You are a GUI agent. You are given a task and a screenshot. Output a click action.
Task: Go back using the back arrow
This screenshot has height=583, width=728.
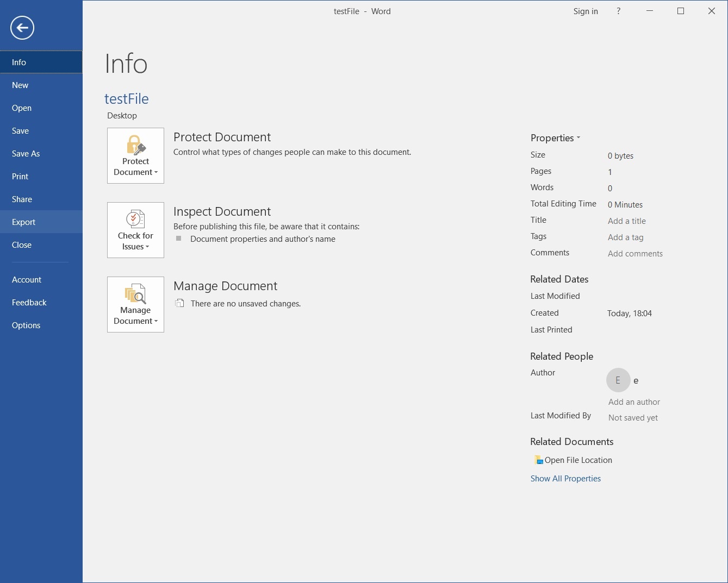pos(22,28)
